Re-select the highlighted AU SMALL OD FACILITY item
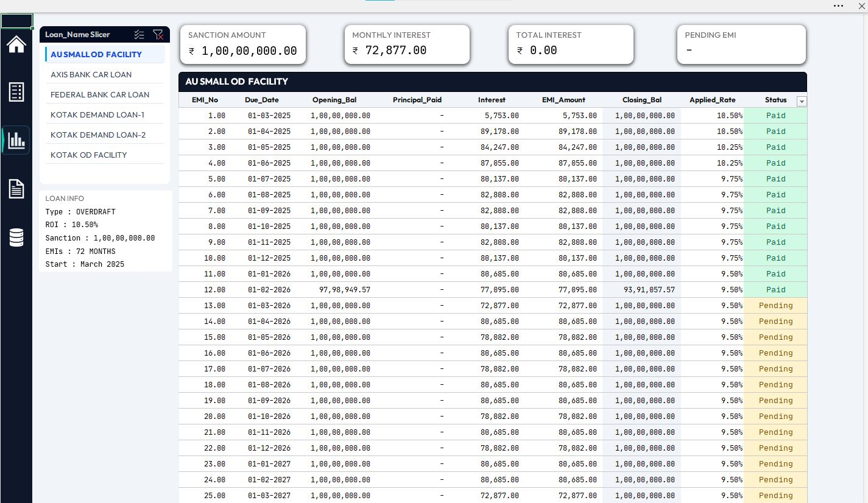 click(96, 54)
